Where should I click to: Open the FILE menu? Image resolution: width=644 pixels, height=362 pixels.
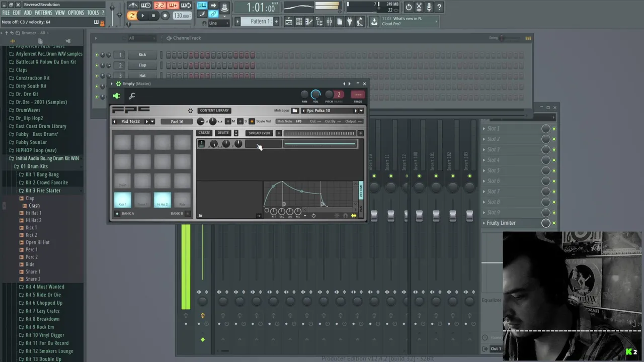tap(6, 13)
